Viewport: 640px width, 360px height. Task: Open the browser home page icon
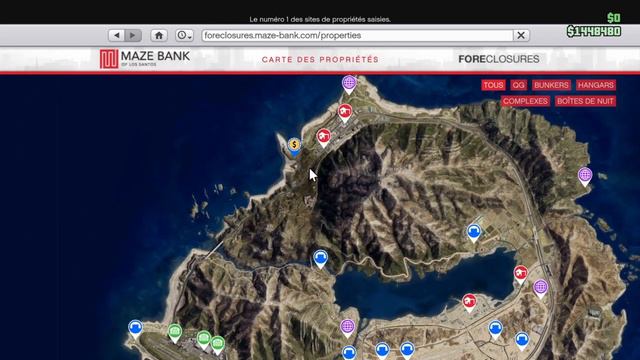[x=159, y=36]
